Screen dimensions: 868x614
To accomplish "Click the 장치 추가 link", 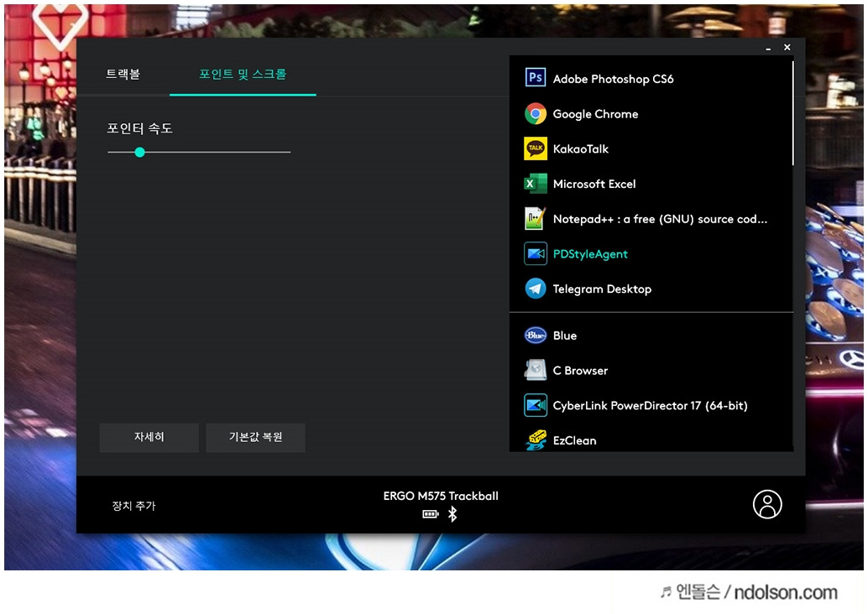I will [x=134, y=506].
